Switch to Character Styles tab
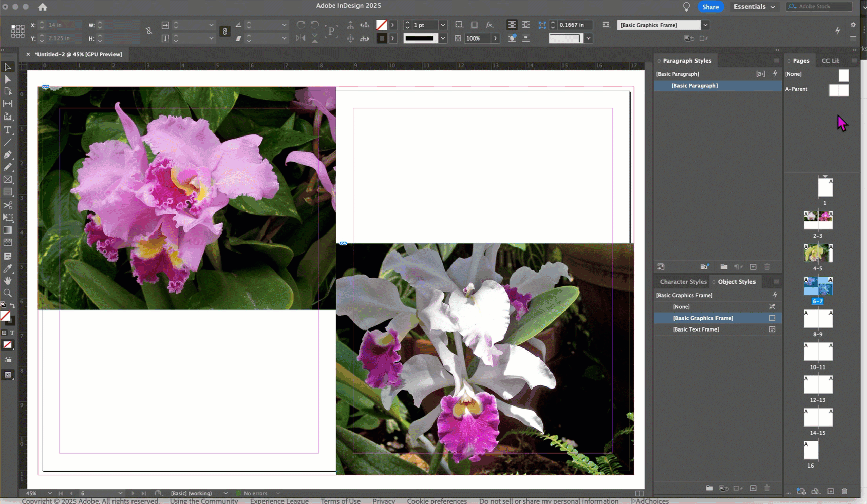Image resolution: width=867 pixels, height=504 pixels. tap(683, 282)
